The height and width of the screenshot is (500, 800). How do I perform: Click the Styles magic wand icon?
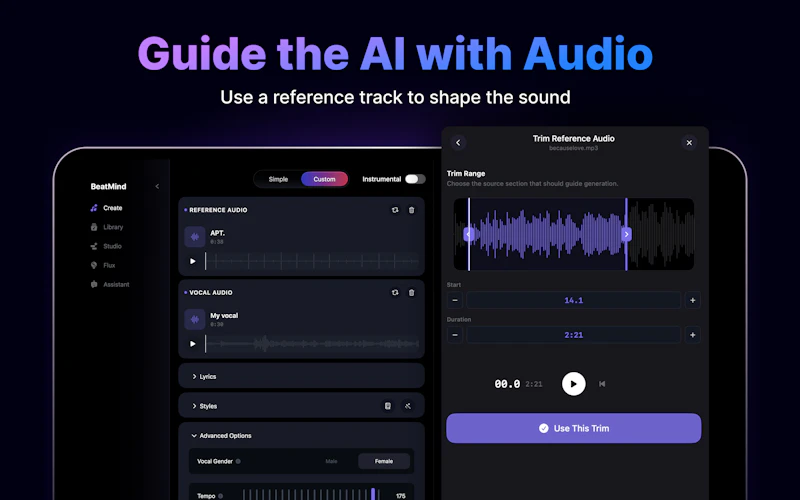[408, 406]
